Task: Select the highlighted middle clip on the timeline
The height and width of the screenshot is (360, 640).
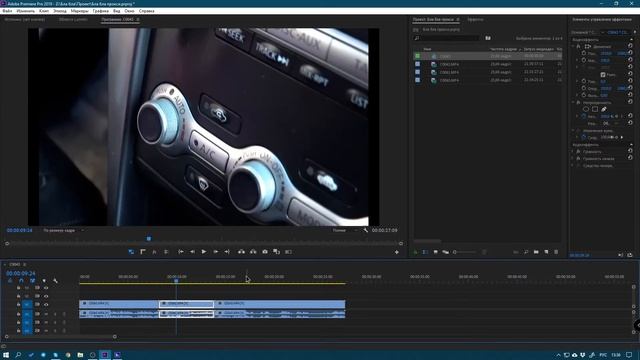Action: tap(186, 304)
